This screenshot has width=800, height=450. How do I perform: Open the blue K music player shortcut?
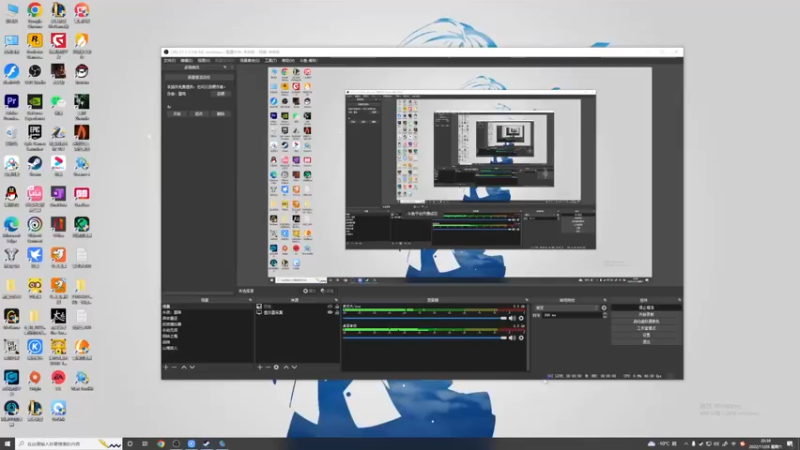[35, 349]
